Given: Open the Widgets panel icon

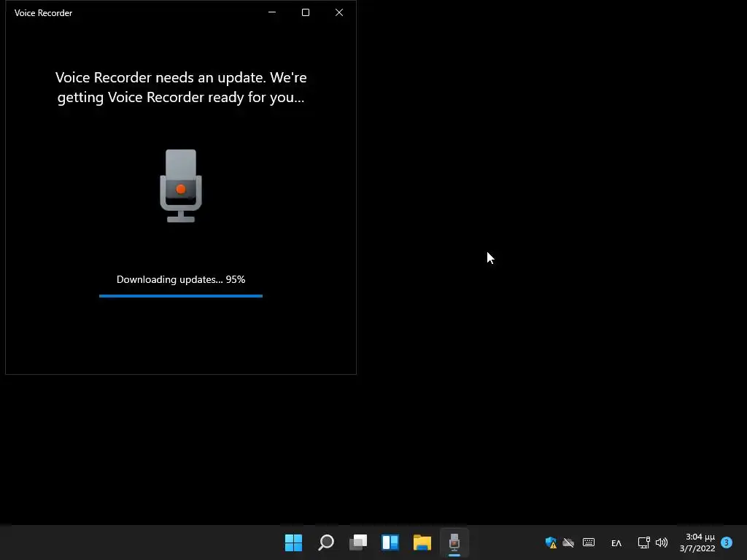Looking at the screenshot, I should [390, 542].
